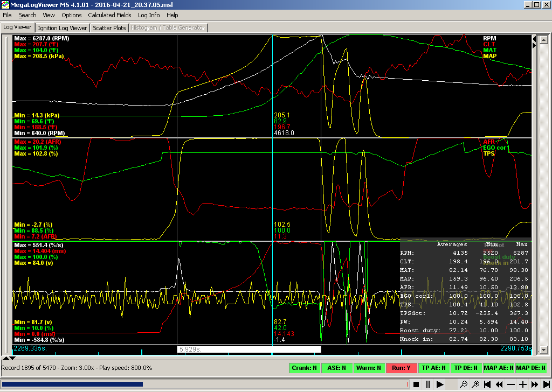Screen dimensions: 552x392
Task: Pause the log playback
Action: click(428, 384)
